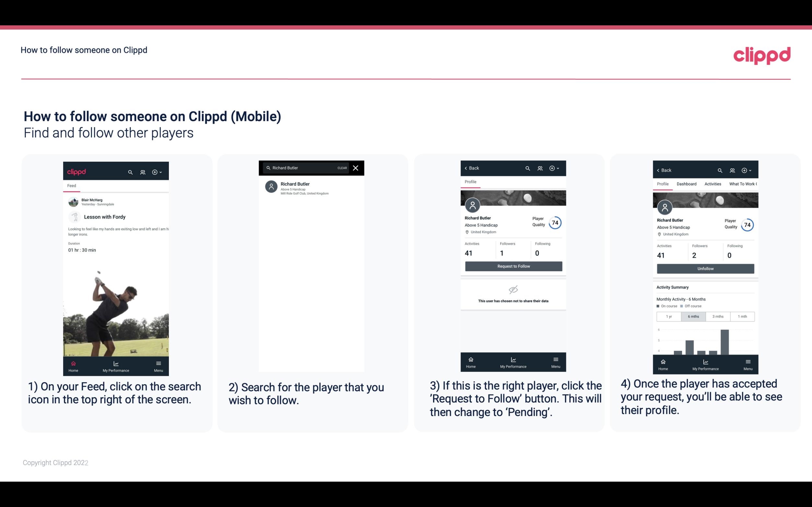Click the search icon on Feed screen
The image size is (812, 507).
pos(130,172)
